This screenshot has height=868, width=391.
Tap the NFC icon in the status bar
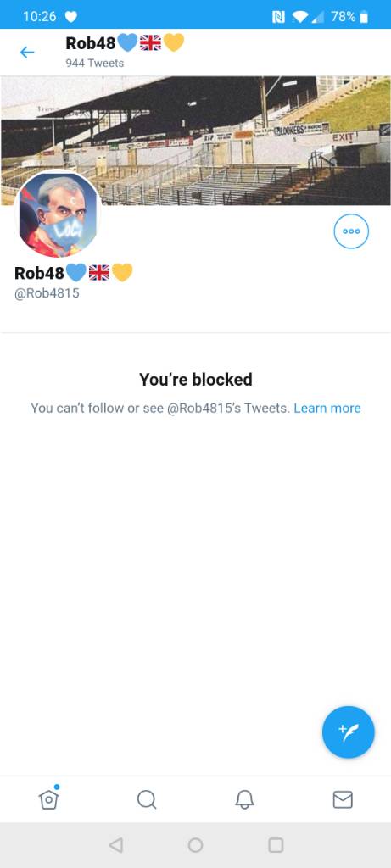(x=278, y=17)
